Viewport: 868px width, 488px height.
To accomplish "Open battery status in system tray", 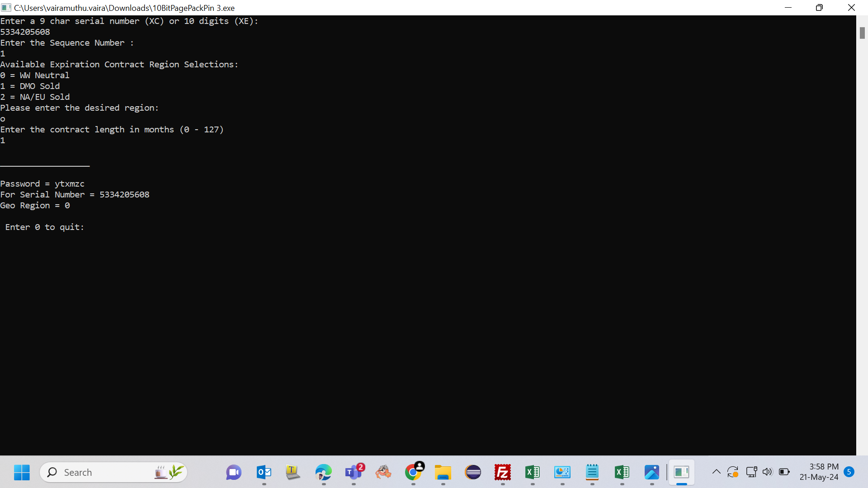I will pos(784,472).
